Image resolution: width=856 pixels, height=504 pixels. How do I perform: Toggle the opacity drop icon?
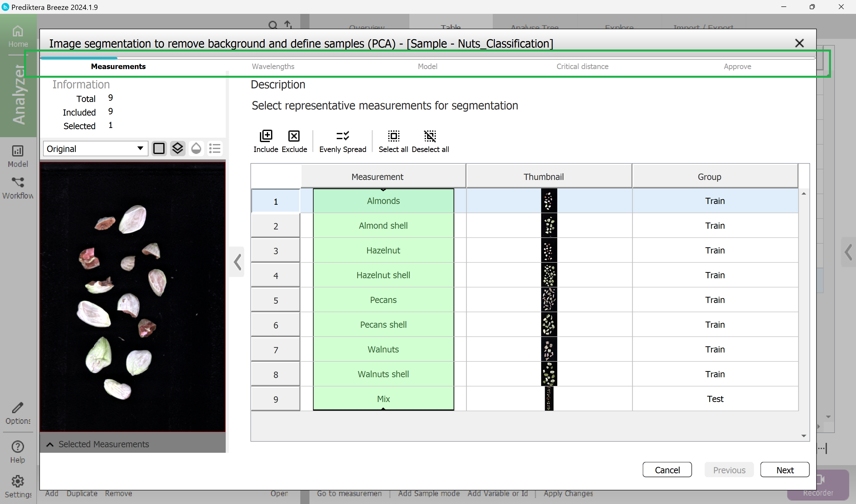196,149
